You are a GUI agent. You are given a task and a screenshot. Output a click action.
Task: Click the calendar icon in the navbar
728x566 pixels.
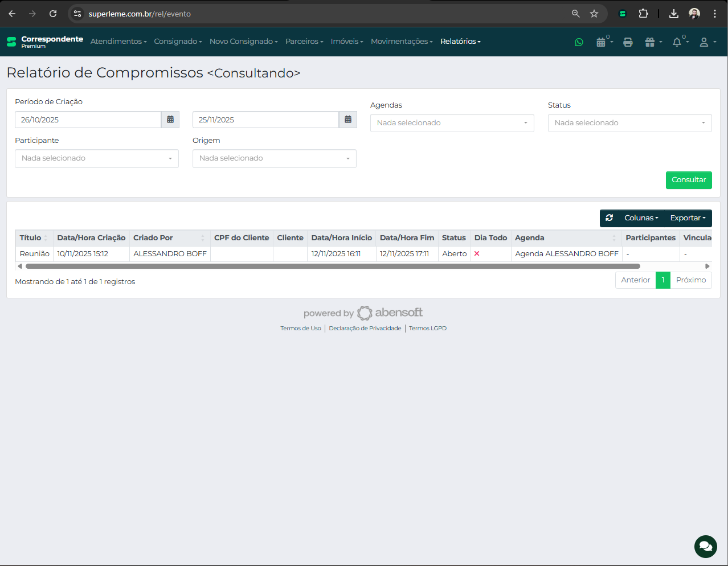coord(601,42)
